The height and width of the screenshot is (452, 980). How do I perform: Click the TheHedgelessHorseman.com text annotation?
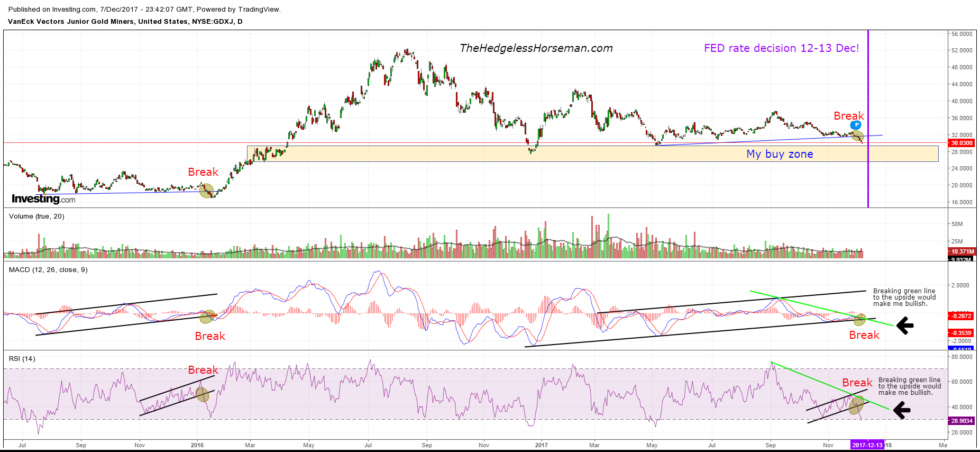point(536,48)
